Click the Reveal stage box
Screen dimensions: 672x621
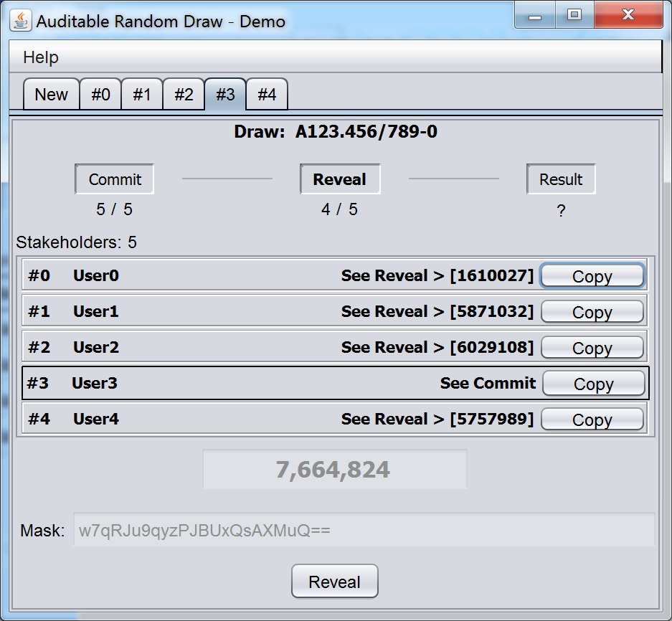340,179
